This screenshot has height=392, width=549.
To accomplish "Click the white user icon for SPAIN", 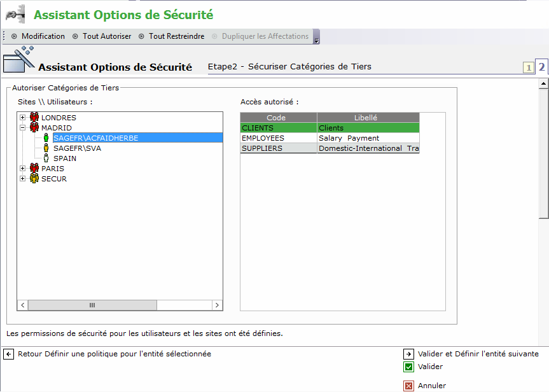I will pos(46,158).
